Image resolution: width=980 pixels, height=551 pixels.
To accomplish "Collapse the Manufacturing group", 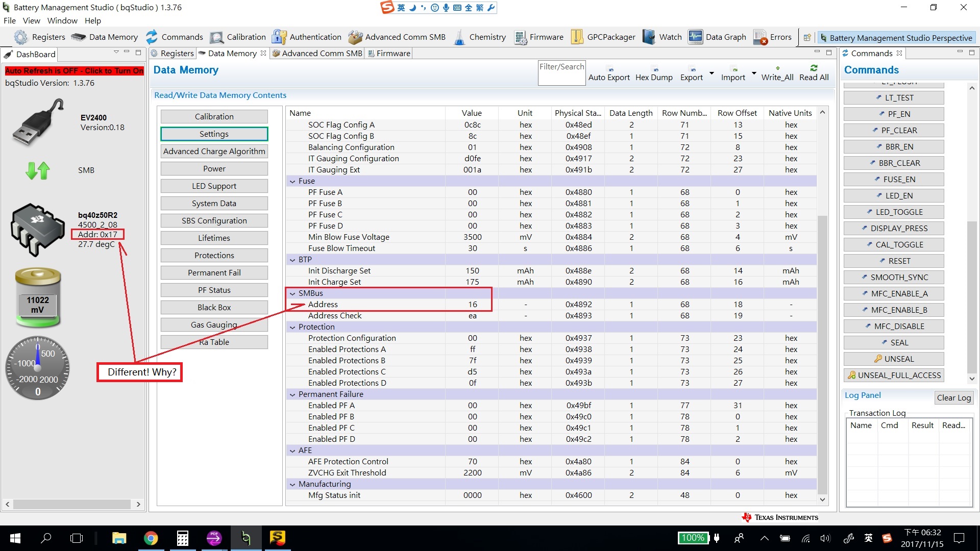I will point(292,484).
